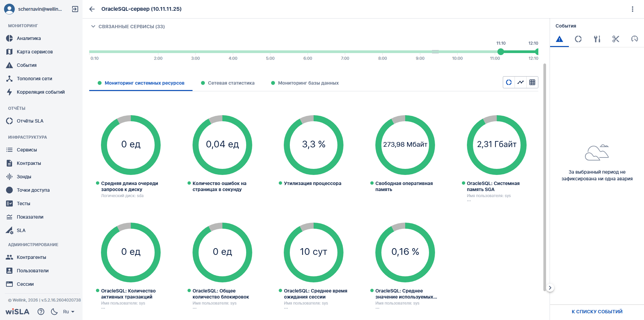Click the main content vertical scrollbar
The height and width of the screenshot is (320, 644).
tap(545, 177)
